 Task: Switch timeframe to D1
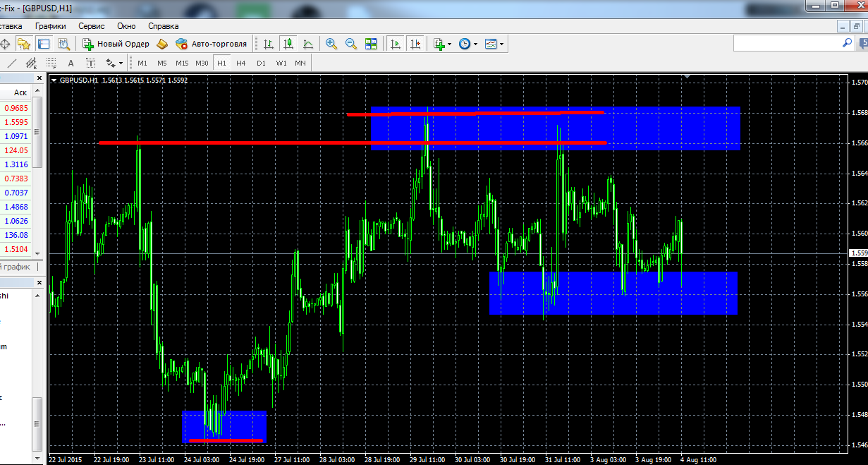point(261,63)
